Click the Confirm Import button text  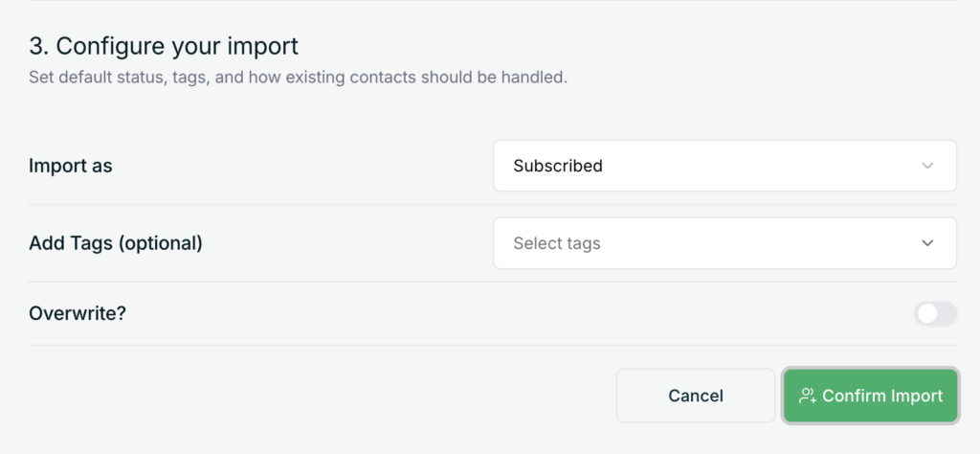(x=882, y=396)
